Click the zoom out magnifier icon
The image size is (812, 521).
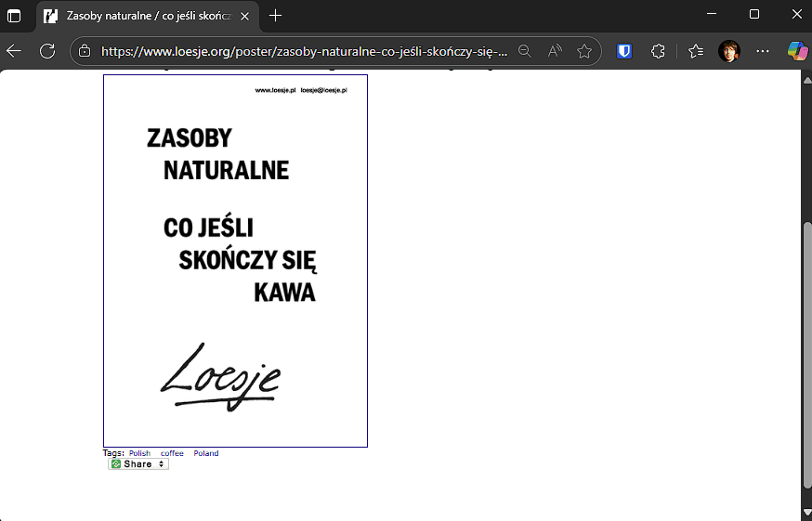coord(525,51)
